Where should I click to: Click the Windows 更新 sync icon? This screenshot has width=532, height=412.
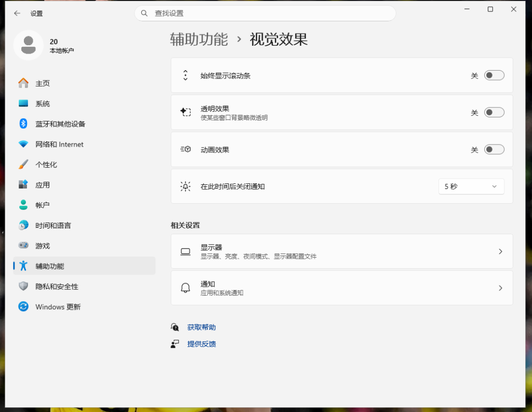pos(23,307)
